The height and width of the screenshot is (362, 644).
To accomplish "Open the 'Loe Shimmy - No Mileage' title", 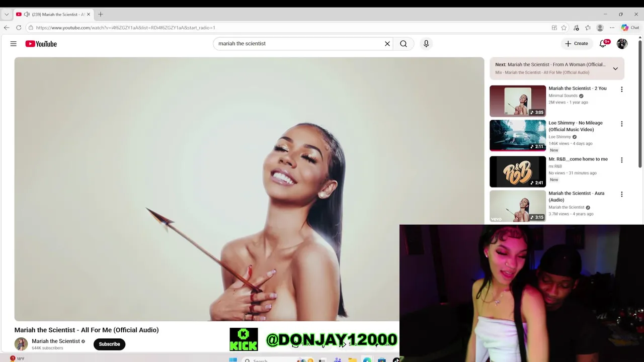I will (x=576, y=126).
